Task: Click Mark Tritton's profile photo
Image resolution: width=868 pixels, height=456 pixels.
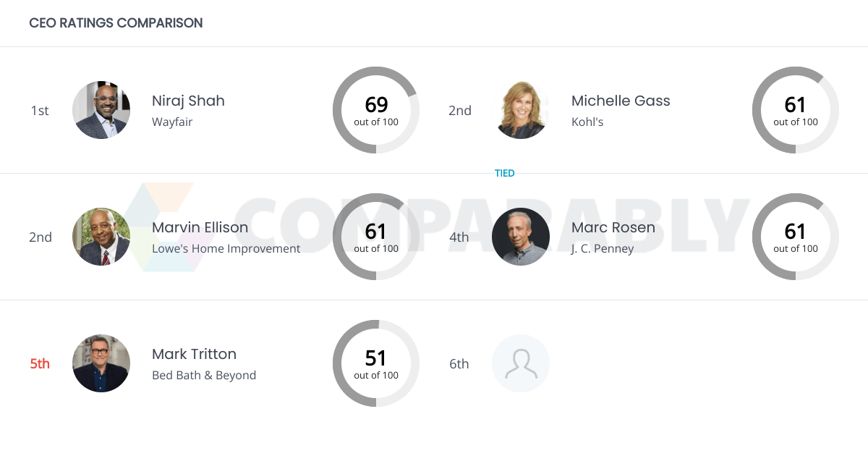Action: click(x=101, y=363)
